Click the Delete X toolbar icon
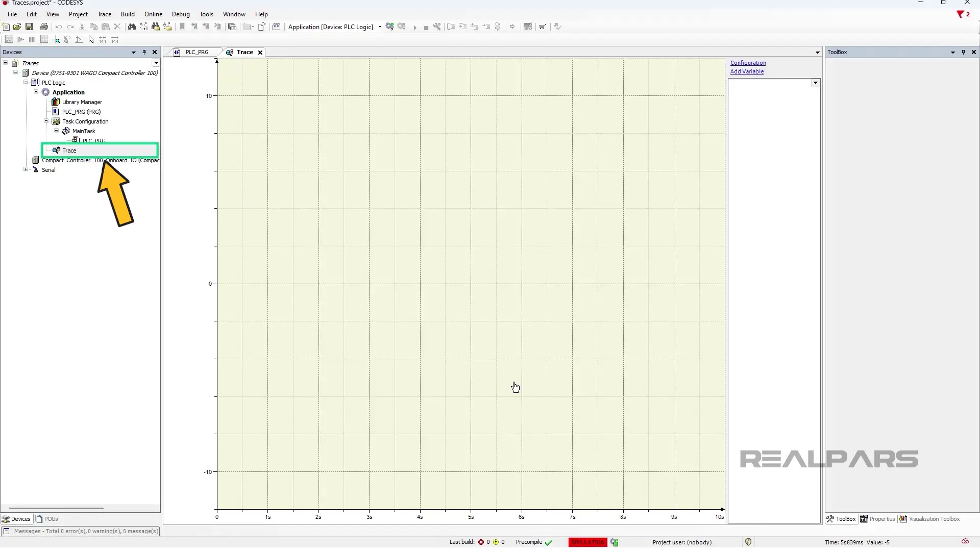The height and width of the screenshot is (551, 980). 117,27
